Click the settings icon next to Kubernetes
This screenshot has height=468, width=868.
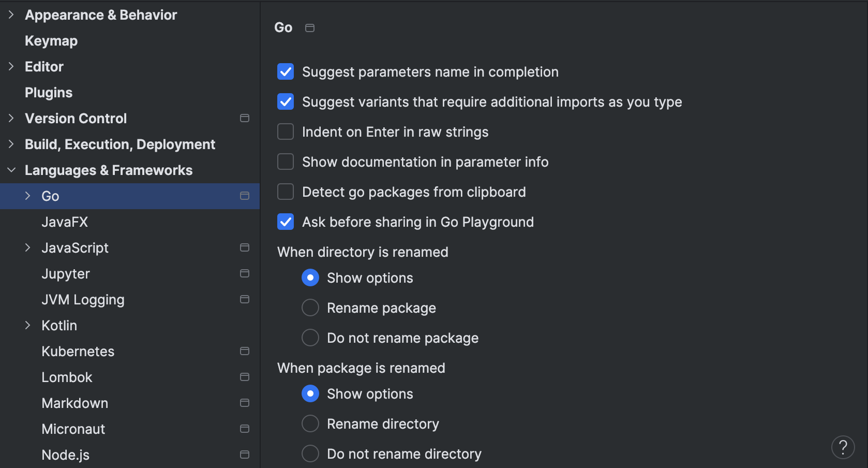coord(245,351)
